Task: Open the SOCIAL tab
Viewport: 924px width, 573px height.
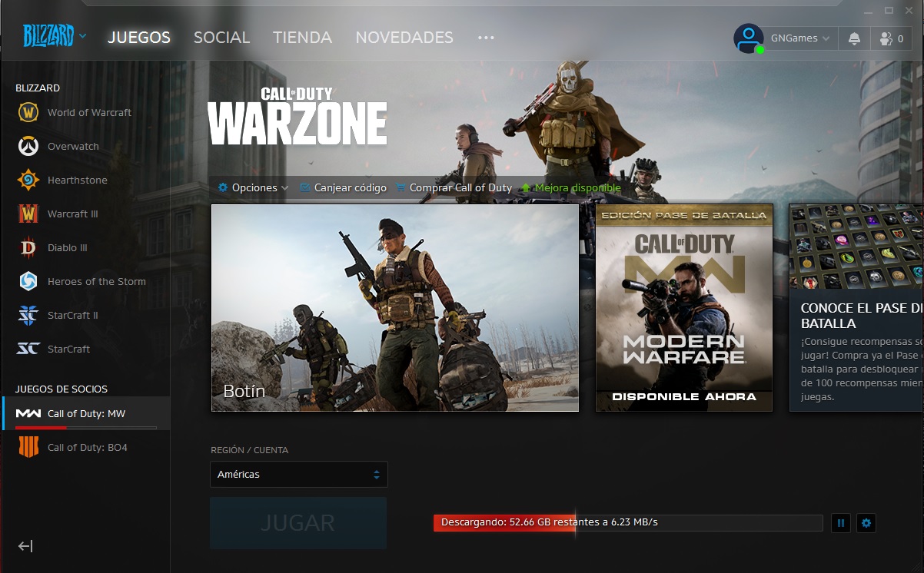Action: [x=221, y=37]
